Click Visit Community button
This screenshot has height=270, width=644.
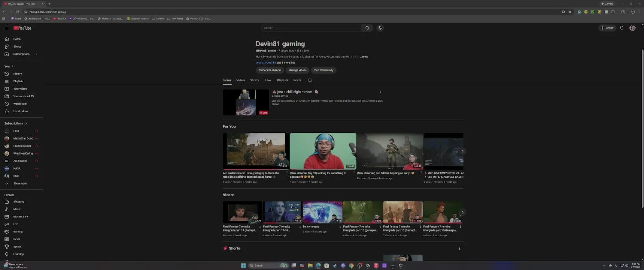[323, 70]
